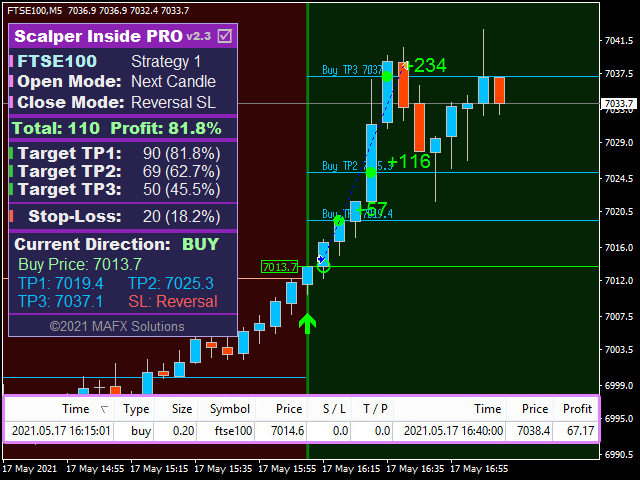Viewport: 640px width, 480px height.
Task: Click the T / P column header
Action: pyautogui.click(x=375, y=409)
